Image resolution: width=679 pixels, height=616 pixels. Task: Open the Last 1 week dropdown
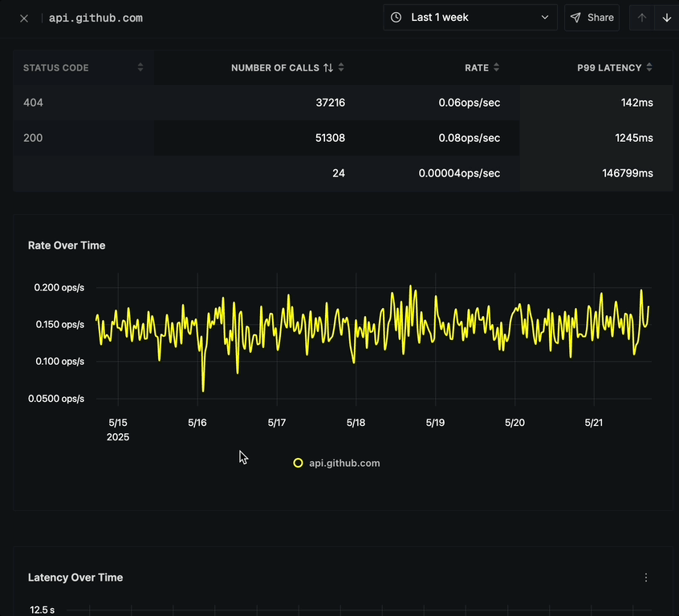click(x=470, y=18)
